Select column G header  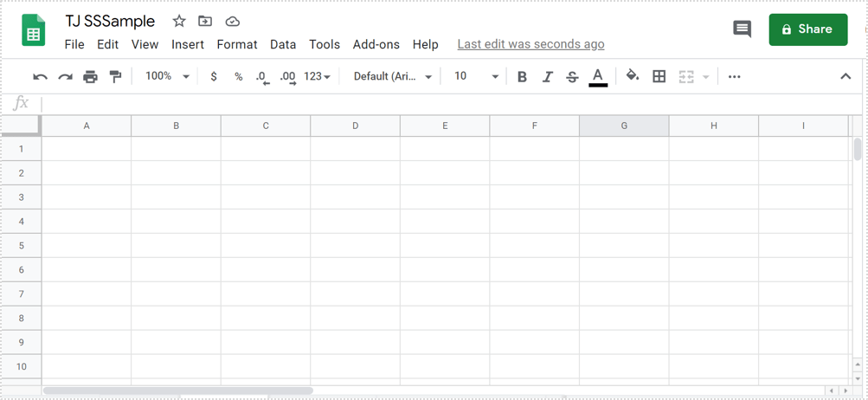click(x=624, y=126)
